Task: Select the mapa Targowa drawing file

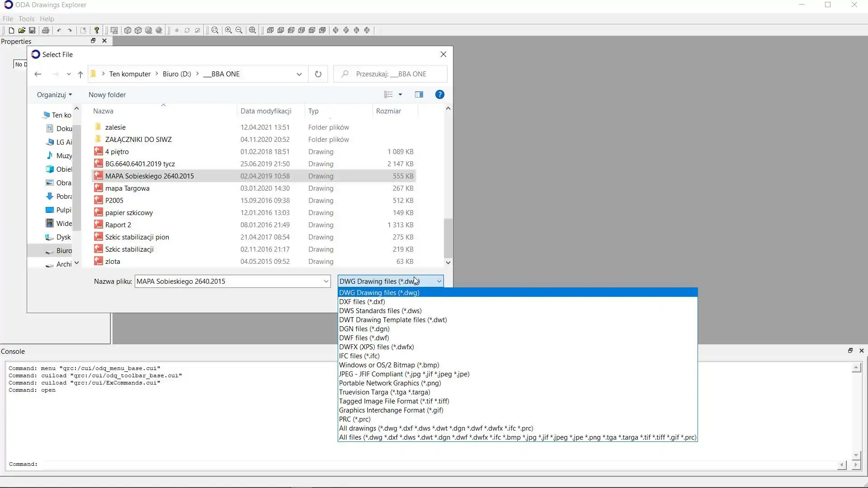Action: click(127, 188)
